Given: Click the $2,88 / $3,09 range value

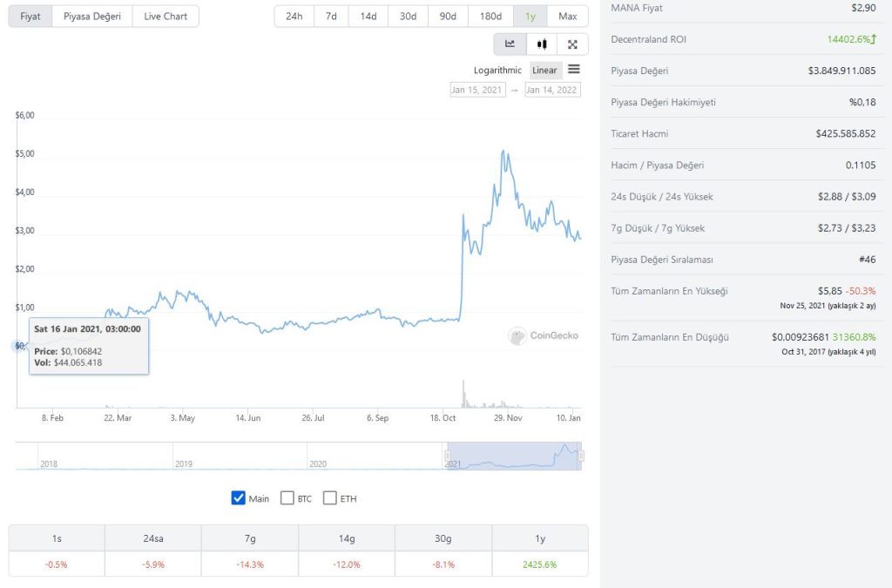Looking at the screenshot, I should pos(847,196).
